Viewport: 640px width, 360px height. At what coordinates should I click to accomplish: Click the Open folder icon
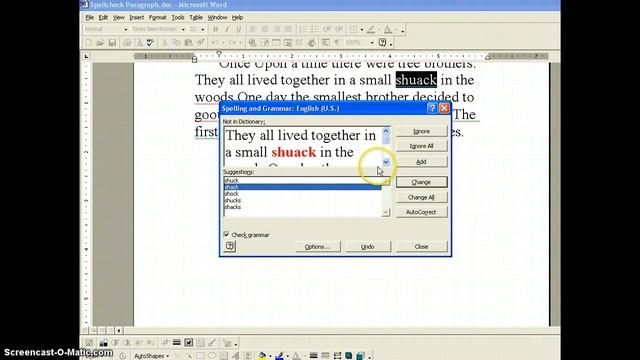coord(100,42)
